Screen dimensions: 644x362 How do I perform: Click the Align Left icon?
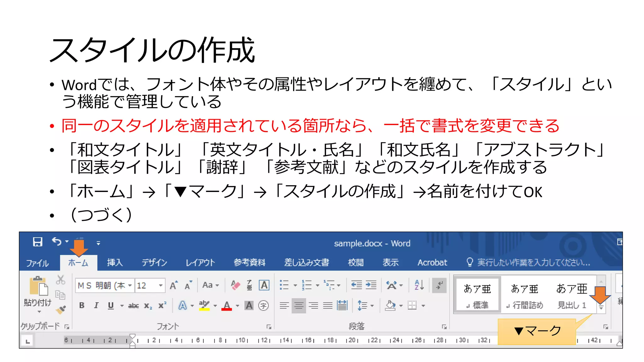(284, 305)
